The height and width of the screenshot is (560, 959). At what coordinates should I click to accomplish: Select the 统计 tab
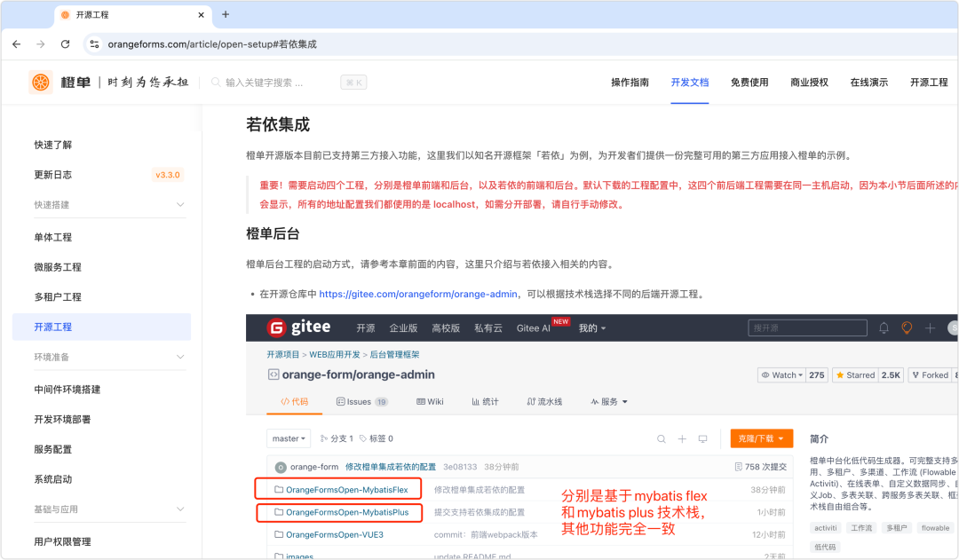[485, 402]
